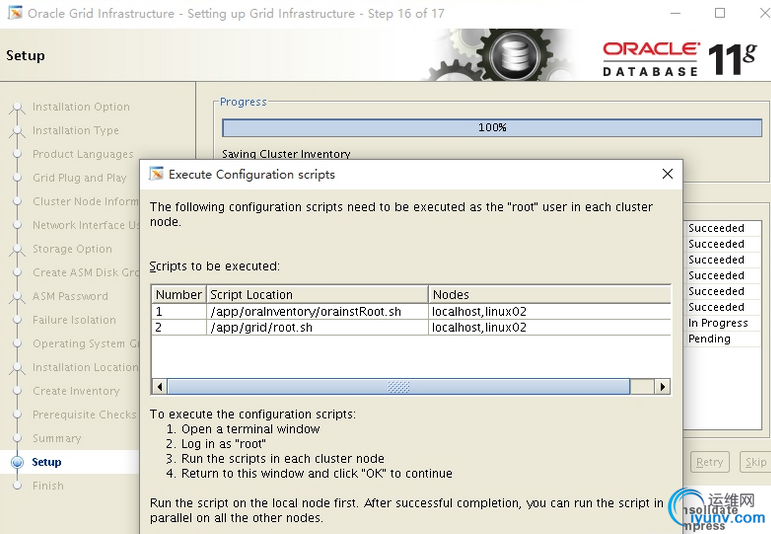Open the Installation Location step
The height and width of the screenshot is (534, 771).
tap(86, 367)
